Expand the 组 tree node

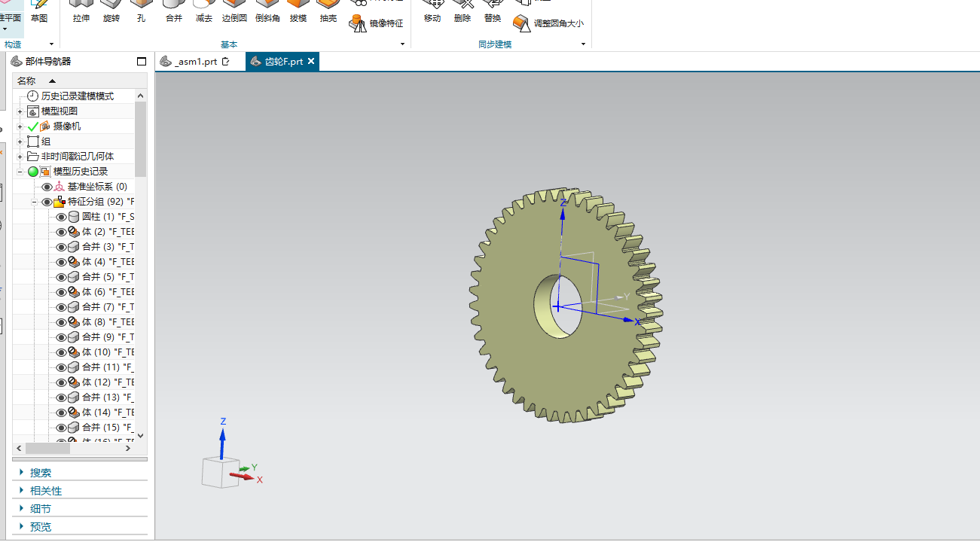point(20,142)
